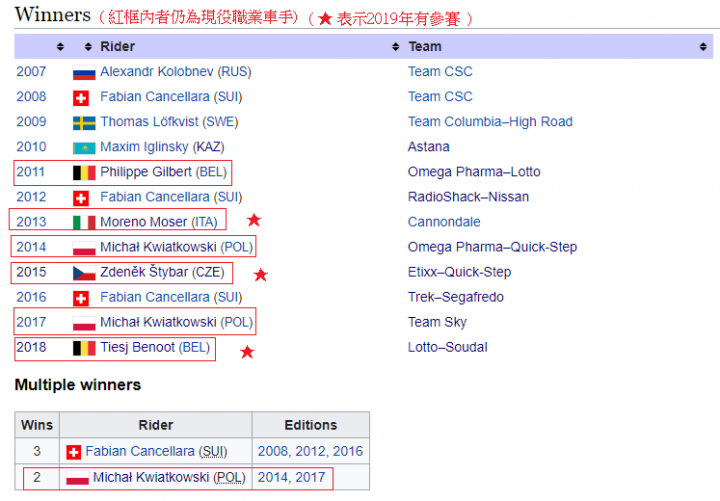The image size is (720, 501).
Task: Open Tiesj Benoot rider page
Action: (138, 347)
